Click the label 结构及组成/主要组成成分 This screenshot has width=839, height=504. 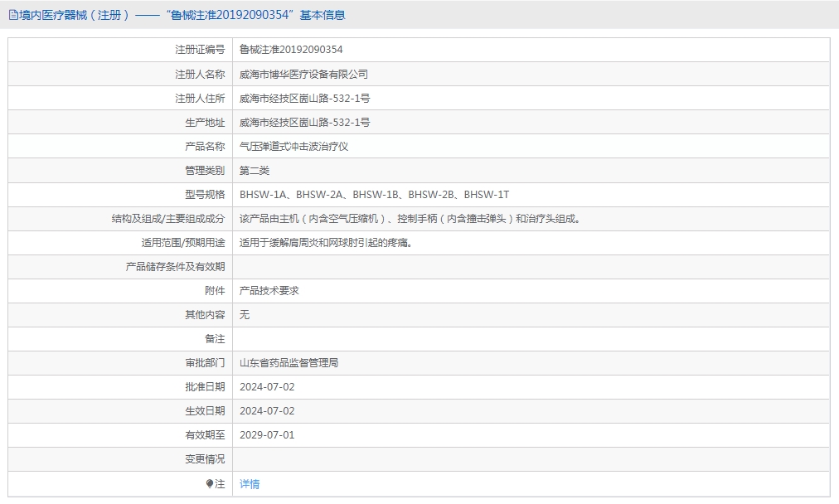[x=168, y=219]
